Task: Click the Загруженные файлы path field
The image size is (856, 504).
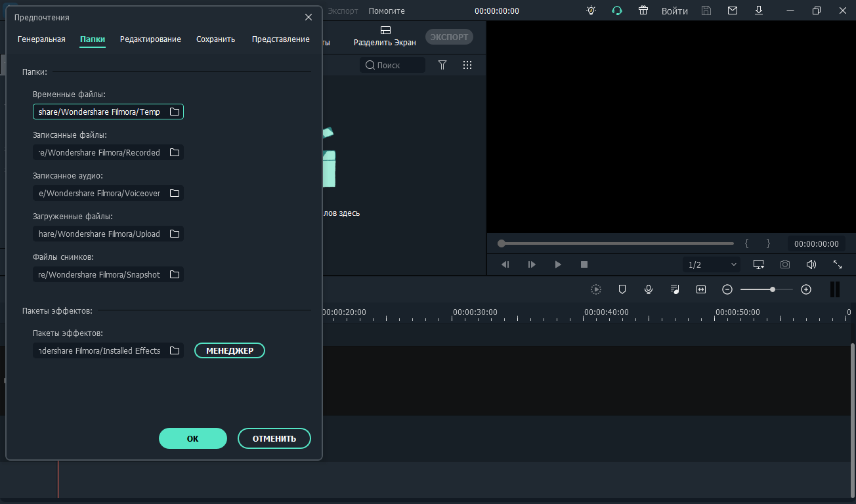Action: coord(99,234)
